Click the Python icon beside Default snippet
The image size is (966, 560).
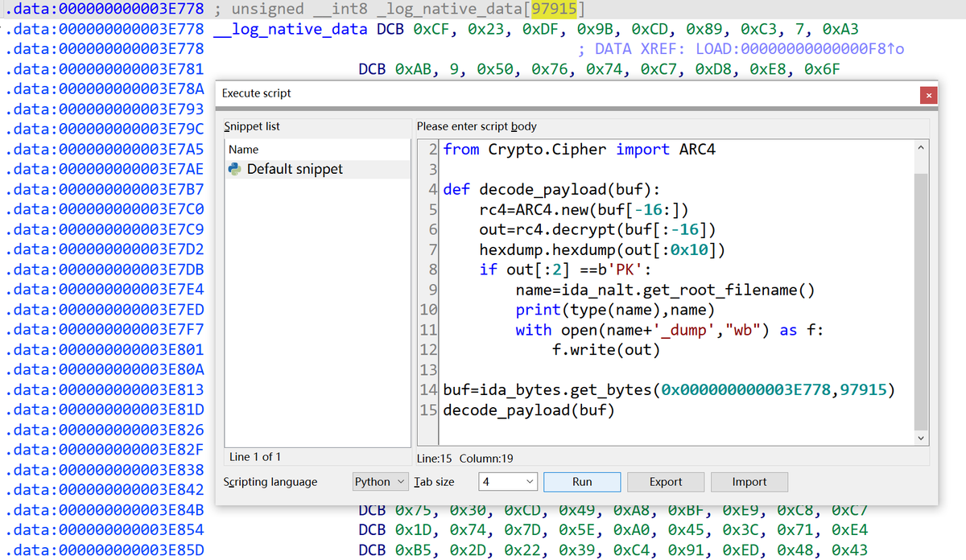click(x=235, y=169)
